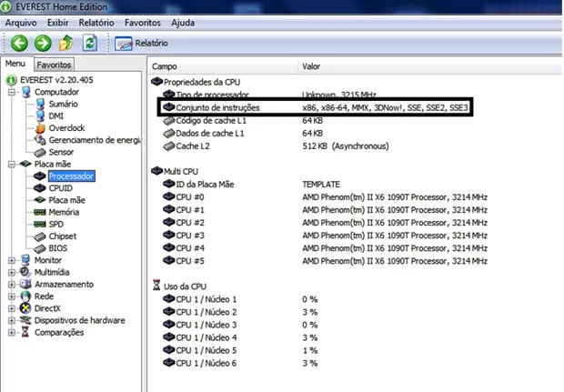Select the CPU #3 row
Viewport: 564px width, 392px height.
pos(325,236)
